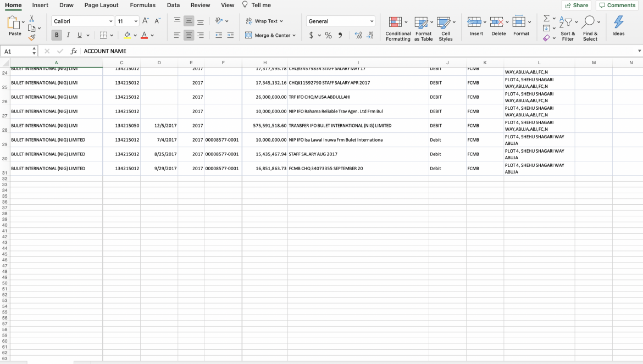
Task: Expand the fill color dropdown arrow
Action: tap(135, 36)
